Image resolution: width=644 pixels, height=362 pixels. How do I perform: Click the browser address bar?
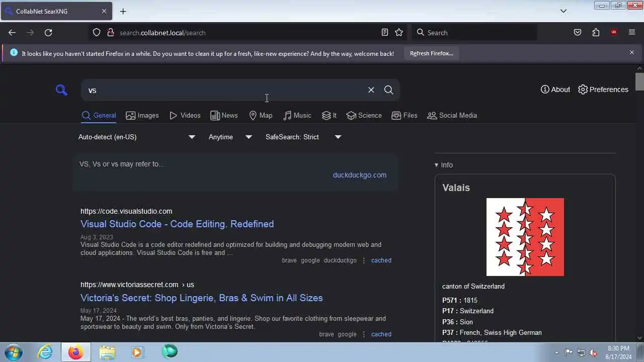247,33
